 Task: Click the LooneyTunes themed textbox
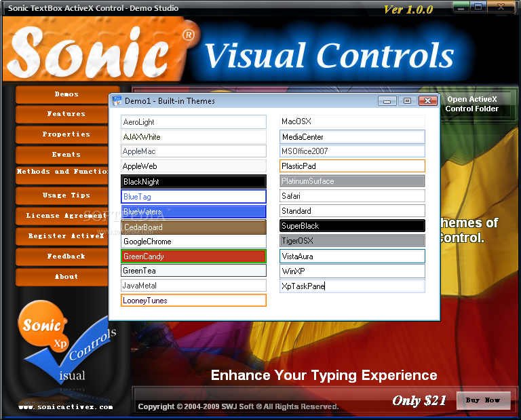(x=193, y=301)
